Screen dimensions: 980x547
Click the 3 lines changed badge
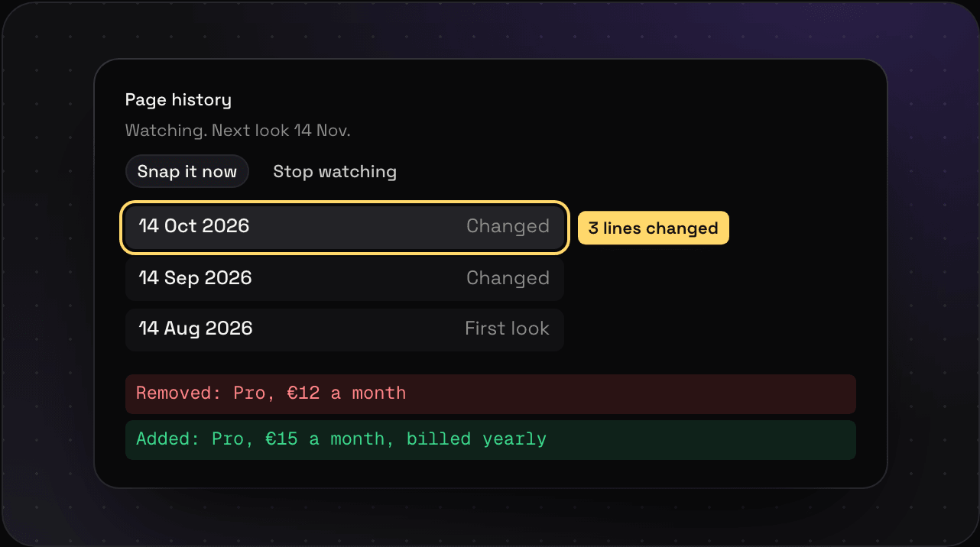[x=654, y=228]
